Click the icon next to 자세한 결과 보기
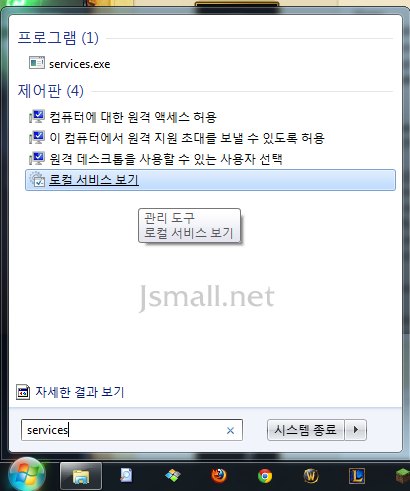The image size is (410, 491). coord(23,392)
